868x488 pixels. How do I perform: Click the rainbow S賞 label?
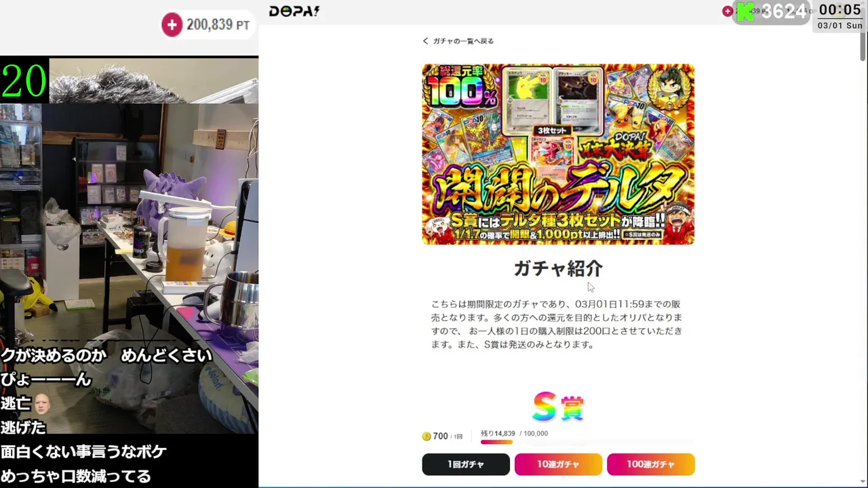click(558, 407)
